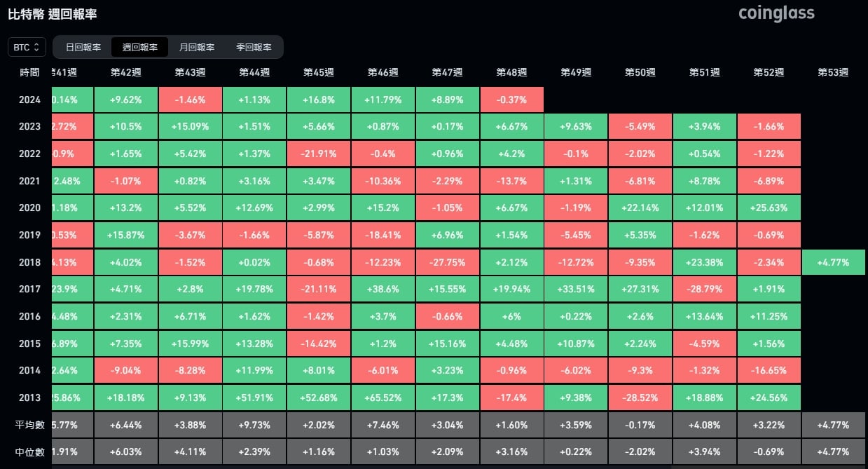Click the 中位數 row label
Viewport: 868px width, 469px height.
click(29, 452)
